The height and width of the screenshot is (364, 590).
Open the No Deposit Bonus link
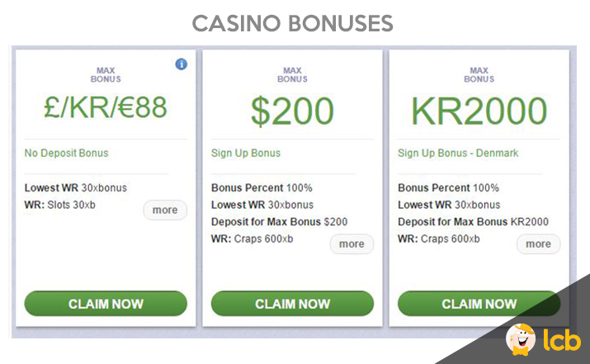66,154
